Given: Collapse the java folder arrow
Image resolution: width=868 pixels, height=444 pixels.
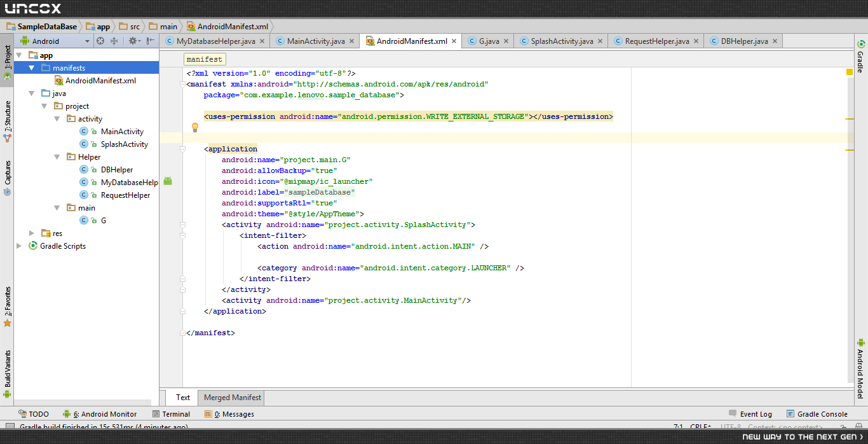Looking at the screenshot, I should (31, 94).
